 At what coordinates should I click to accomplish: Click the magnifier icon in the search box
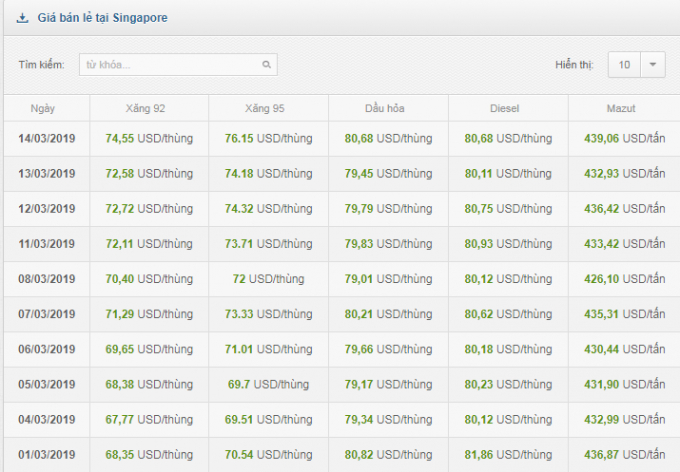(x=267, y=65)
